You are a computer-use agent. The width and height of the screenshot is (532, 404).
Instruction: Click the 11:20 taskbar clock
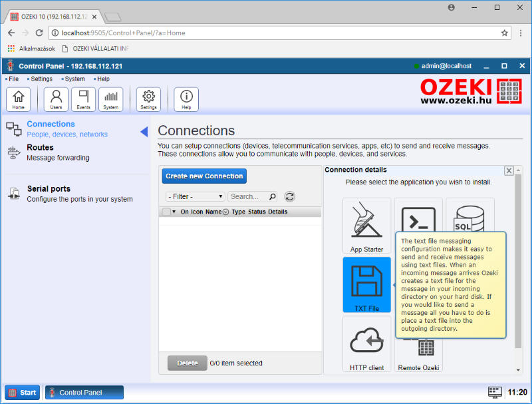[517, 393]
